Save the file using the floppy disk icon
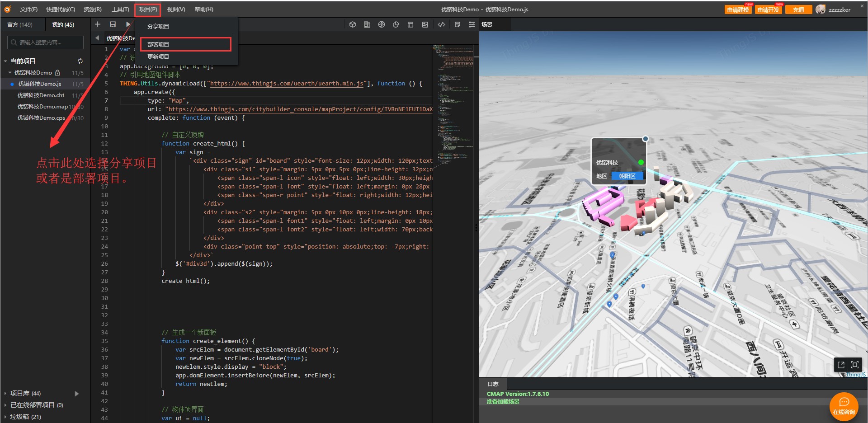This screenshot has width=868, height=423. point(113,24)
